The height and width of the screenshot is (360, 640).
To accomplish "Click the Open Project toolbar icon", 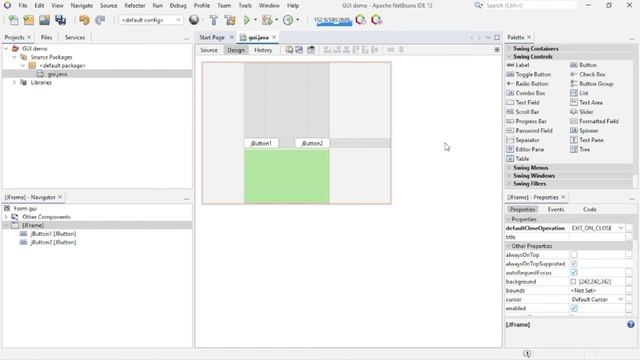I will 44,20.
